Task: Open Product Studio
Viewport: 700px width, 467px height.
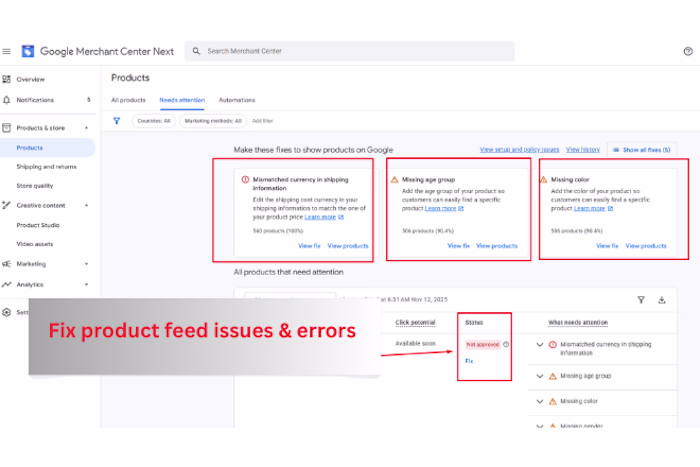Action: click(x=38, y=225)
